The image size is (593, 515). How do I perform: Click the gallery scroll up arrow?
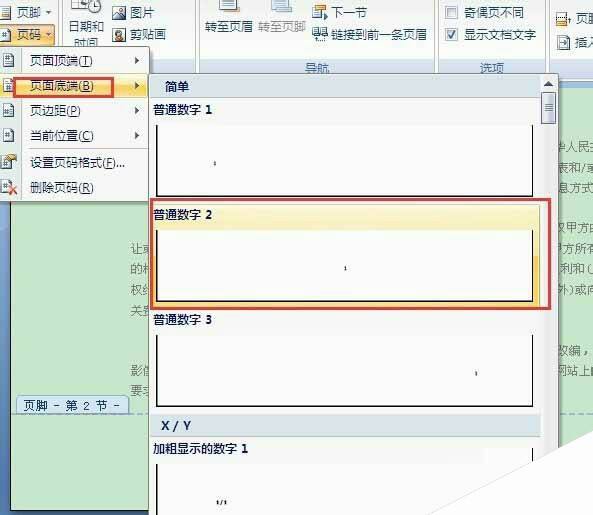[x=548, y=84]
